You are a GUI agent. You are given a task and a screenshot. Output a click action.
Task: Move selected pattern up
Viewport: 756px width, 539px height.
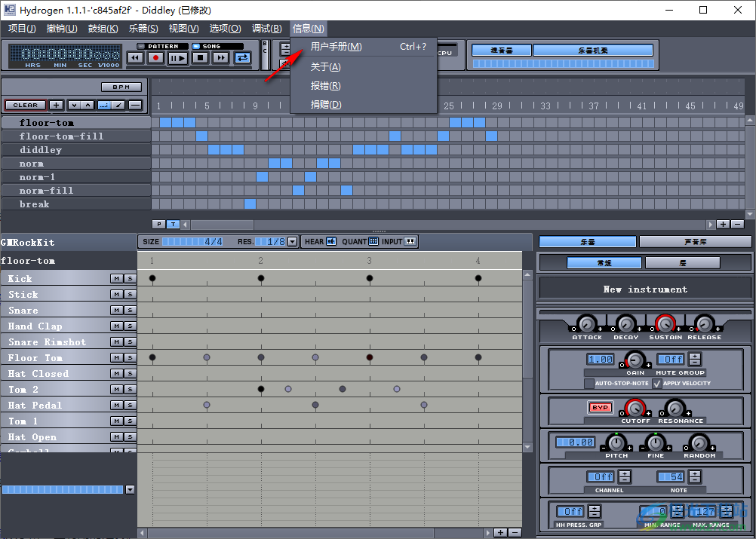tap(88, 105)
